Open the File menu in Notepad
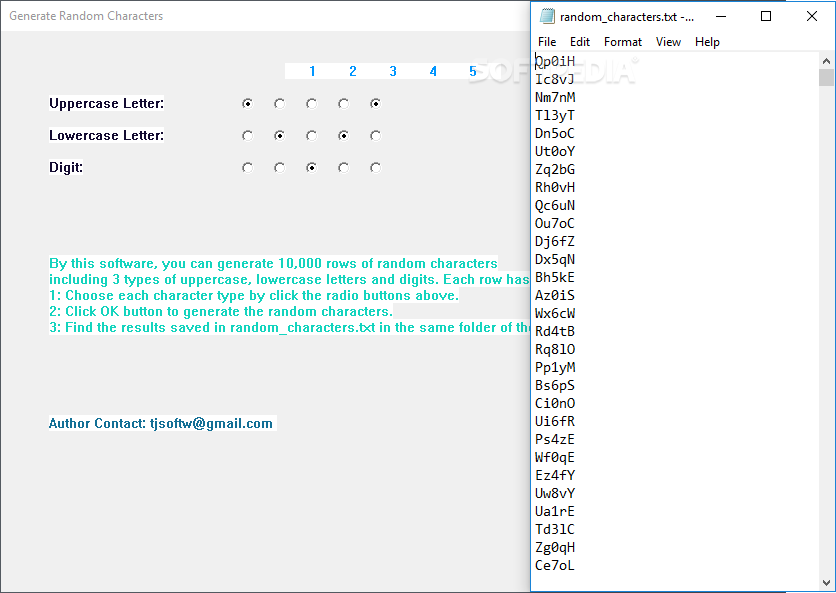Screen dimensions: 836x593 pyautogui.click(x=547, y=42)
